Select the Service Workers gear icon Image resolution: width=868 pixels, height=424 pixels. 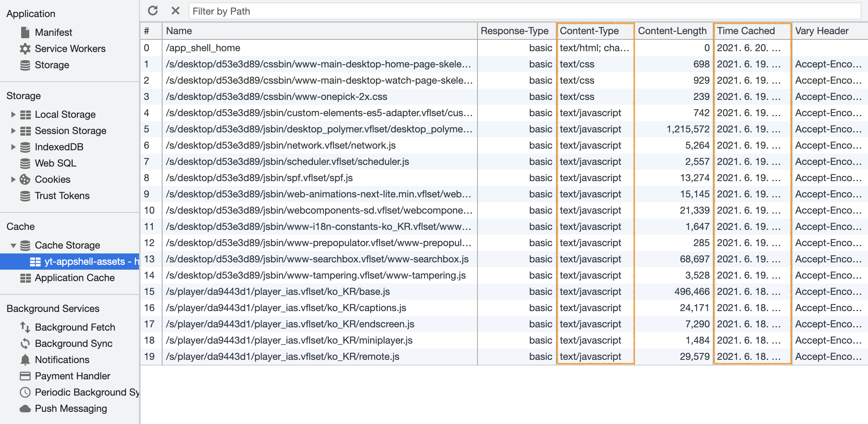tap(25, 49)
